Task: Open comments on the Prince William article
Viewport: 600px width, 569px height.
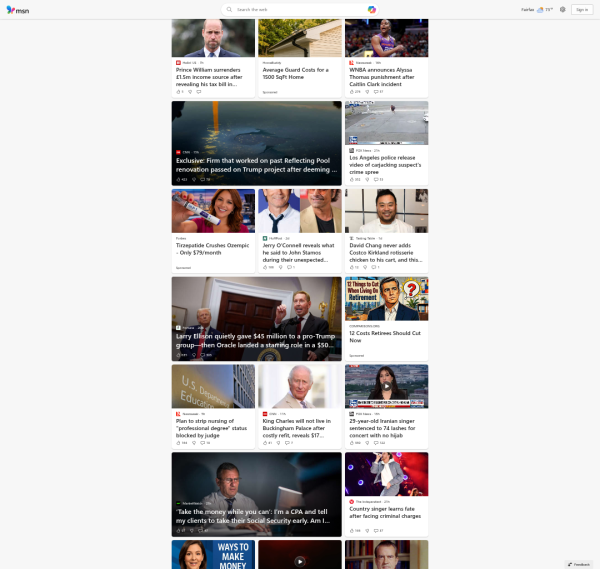Action: [x=199, y=92]
